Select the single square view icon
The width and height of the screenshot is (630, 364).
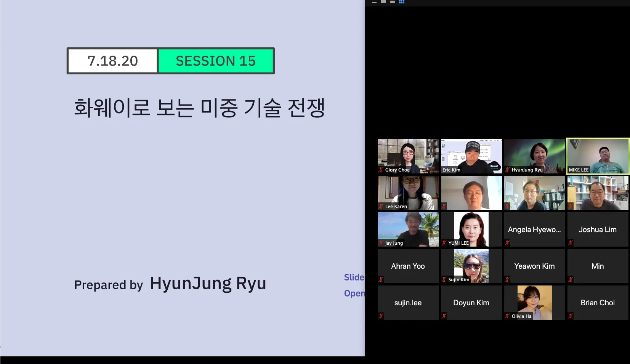[383, 2]
